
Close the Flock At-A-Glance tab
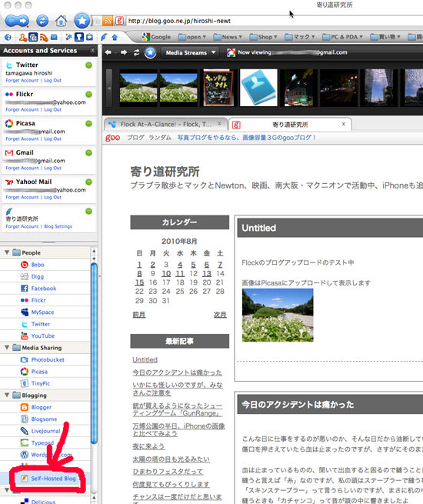click(219, 124)
